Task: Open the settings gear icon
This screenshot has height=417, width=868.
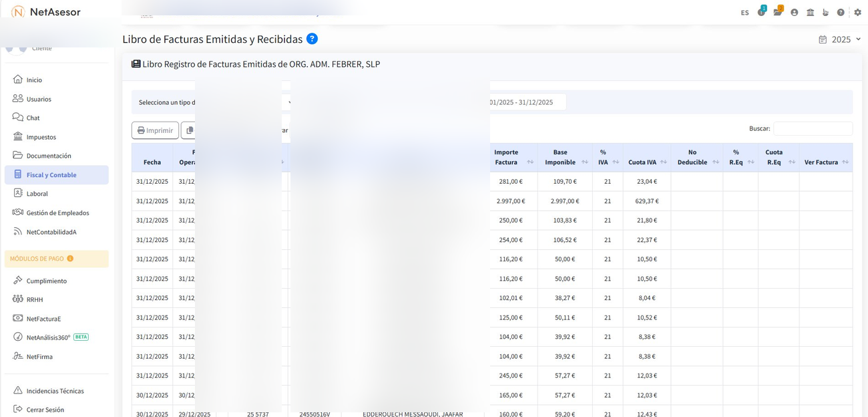Action: tap(858, 12)
